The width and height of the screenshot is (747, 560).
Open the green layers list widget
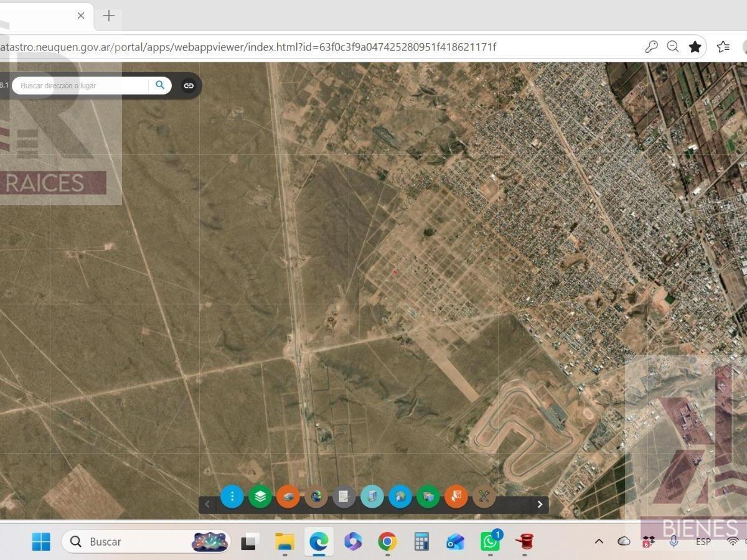[260, 497]
